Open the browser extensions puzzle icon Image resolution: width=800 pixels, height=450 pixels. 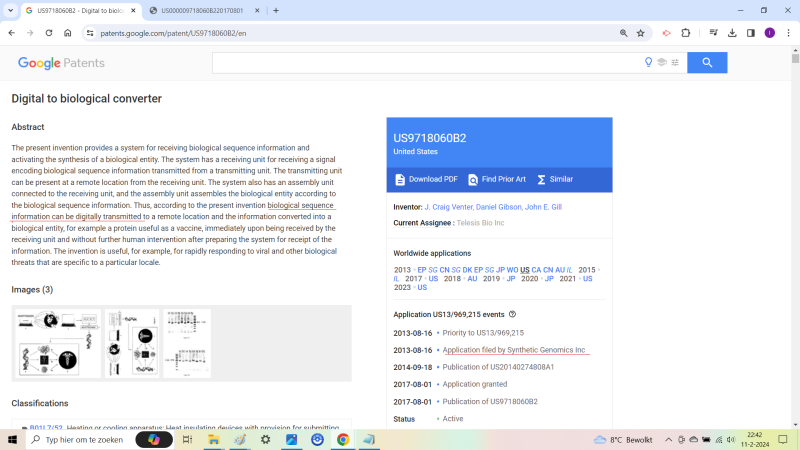[x=686, y=33]
